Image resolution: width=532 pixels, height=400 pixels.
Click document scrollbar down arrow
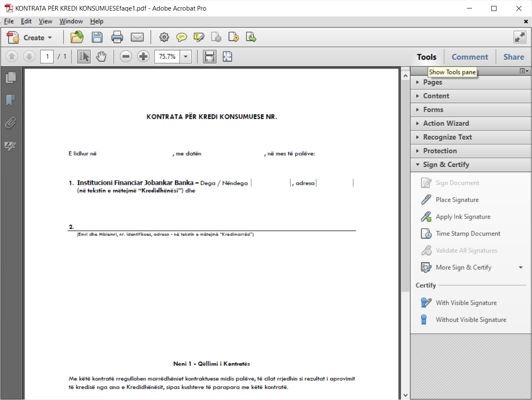405,395
